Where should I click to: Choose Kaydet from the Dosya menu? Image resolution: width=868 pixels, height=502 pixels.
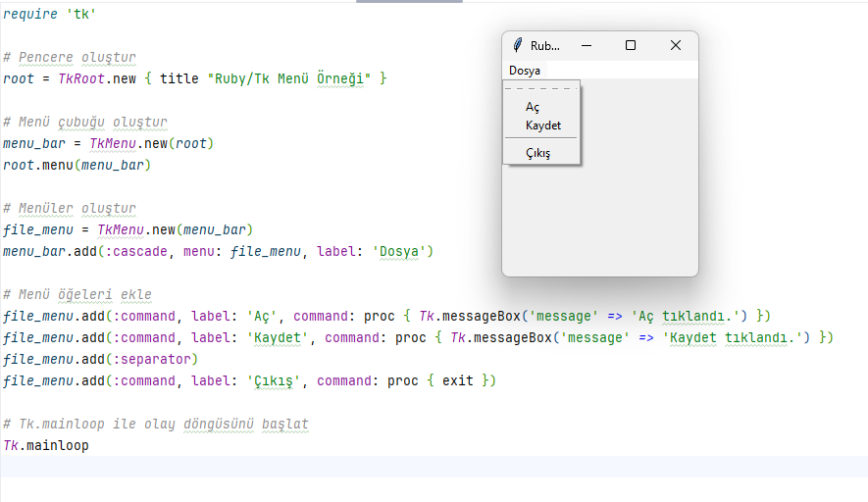pyautogui.click(x=542, y=125)
